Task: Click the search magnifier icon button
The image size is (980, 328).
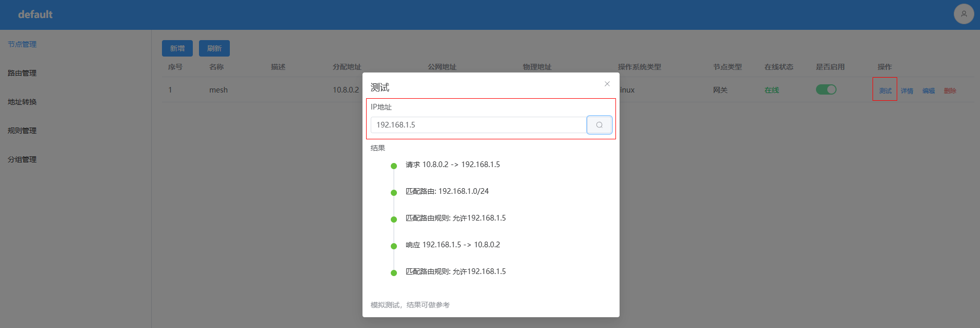Action: tap(599, 125)
